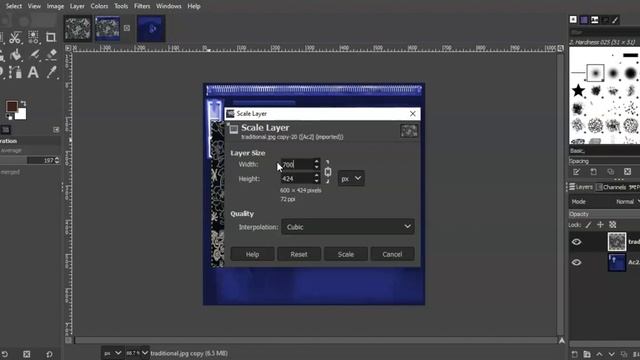The height and width of the screenshot is (360, 640).
Task: Decrease Height using the stepper down arrow
Action: (x=316, y=181)
